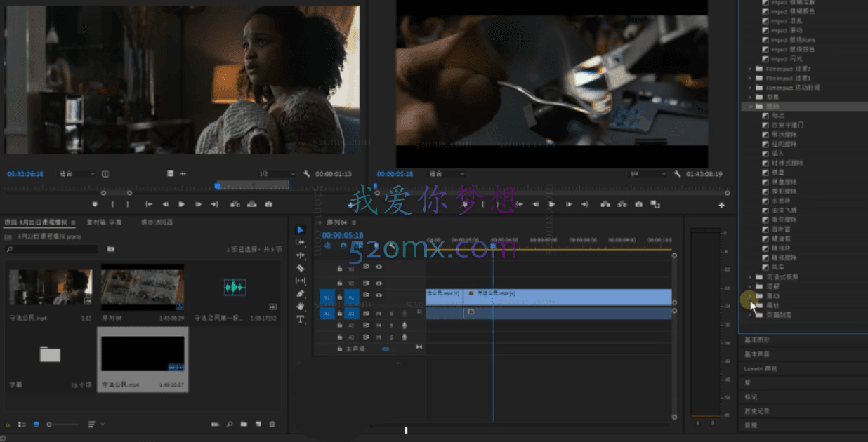Toggle sync lock on track V2

(366, 282)
